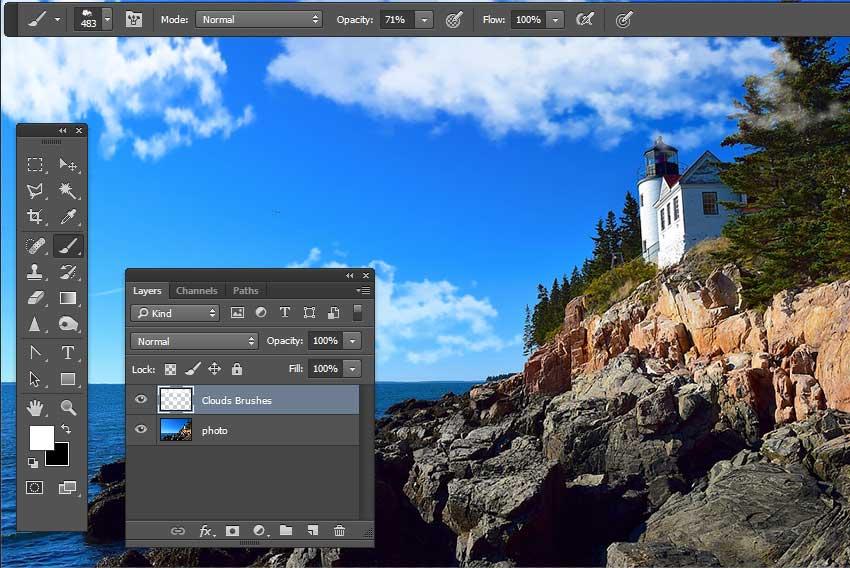The image size is (850, 568).
Task: Filter for shape layers
Action: click(x=310, y=313)
